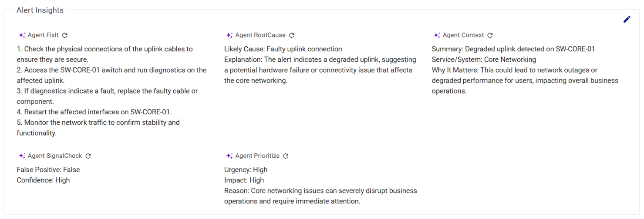The width and height of the screenshot is (644, 219).
Task: Select the sparkle icon beside Agent Context
Action: pos(437,35)
